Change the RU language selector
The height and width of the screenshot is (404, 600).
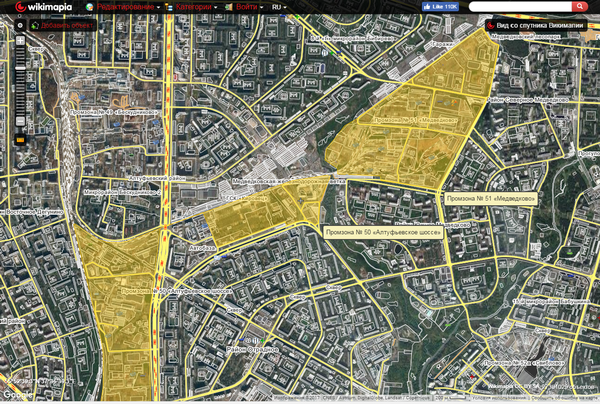(277, 7)
